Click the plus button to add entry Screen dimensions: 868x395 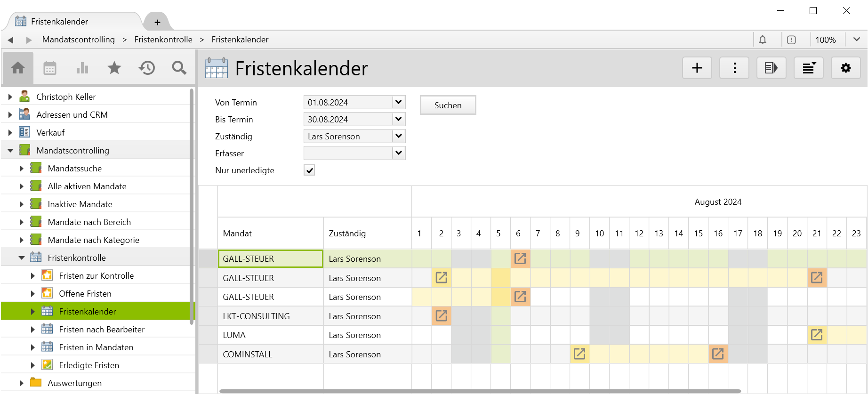[697, 68]
